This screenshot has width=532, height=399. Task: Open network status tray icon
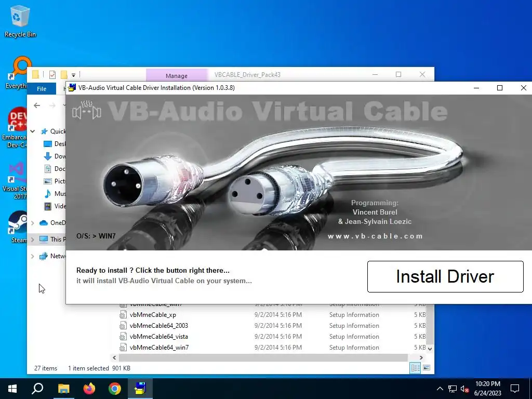[453, 389]
